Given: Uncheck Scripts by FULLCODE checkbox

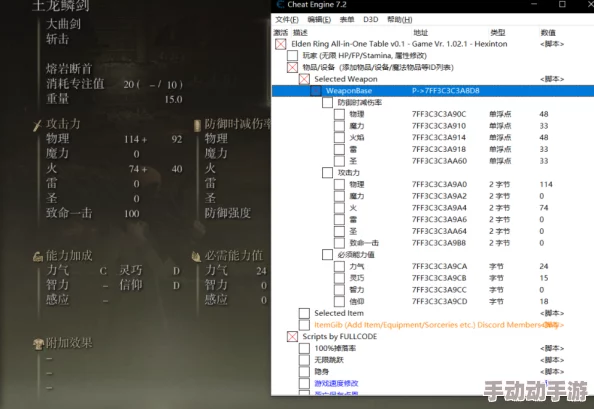Looking at the screenshot, I should pyautogui.click(x=292, y=337).
